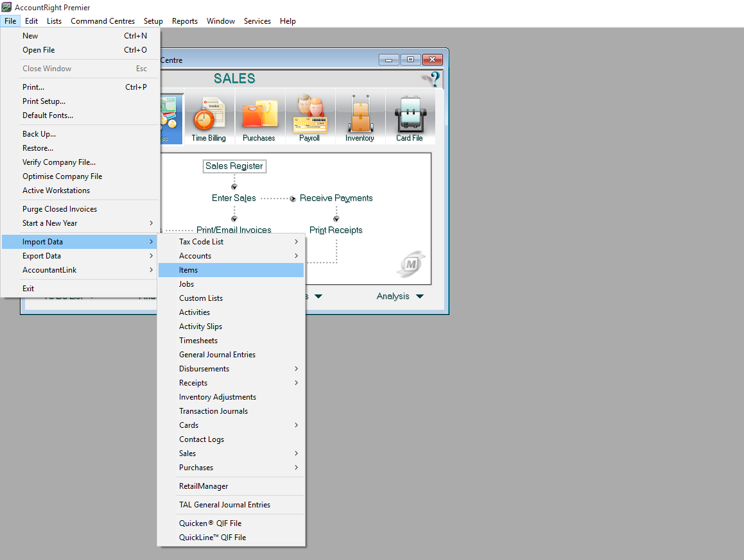Select QuickLine QIF File import option
Screen dimensions: 744x560
coord(231,538)
